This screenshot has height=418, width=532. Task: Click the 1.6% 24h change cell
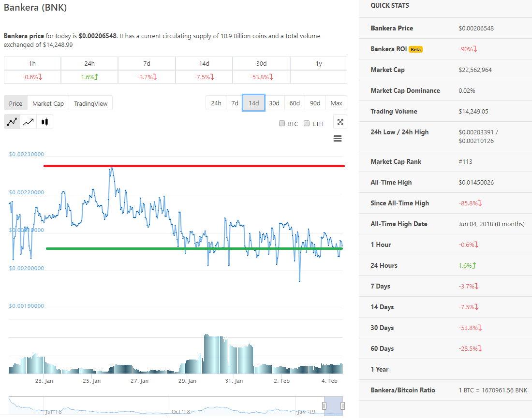[x=89, y=77]
